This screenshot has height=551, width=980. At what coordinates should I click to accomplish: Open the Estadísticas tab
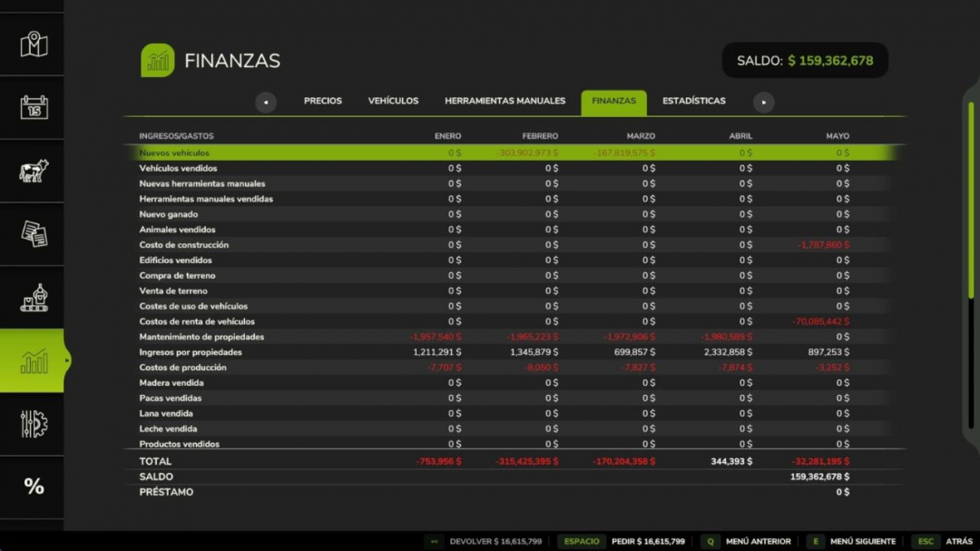pyautogui.click(x=694, y=101)
